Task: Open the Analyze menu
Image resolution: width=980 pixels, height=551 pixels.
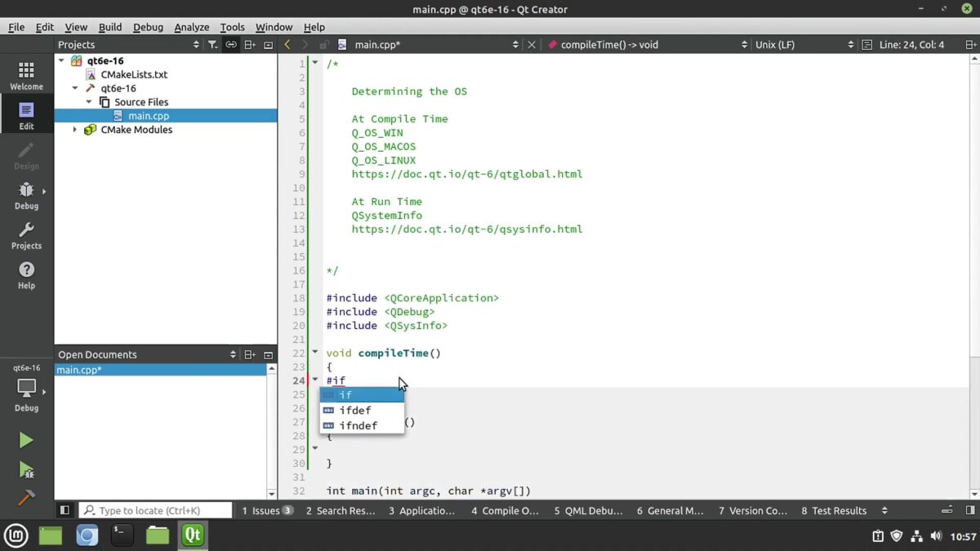Action: point(191,27)
